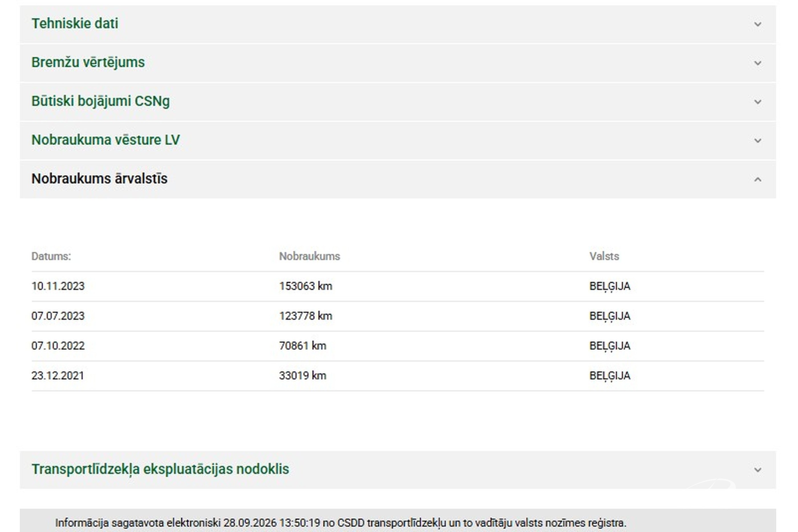The height and width of the screenshot is (532, 798).
Task: Click chevron beside Bremžu vērtējums
Action: (x=758, y=63)
